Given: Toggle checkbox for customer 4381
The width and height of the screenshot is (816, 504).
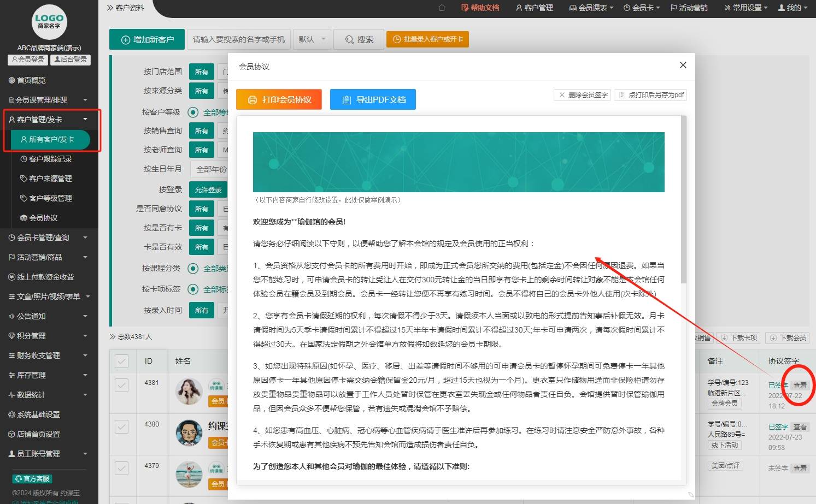Looking at the screenshot, I should (x=121, y=385).
